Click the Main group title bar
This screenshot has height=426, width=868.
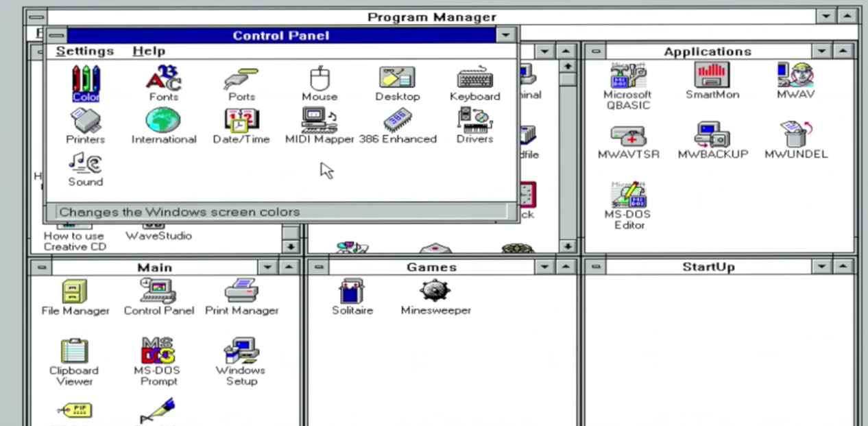coord(154,267)
